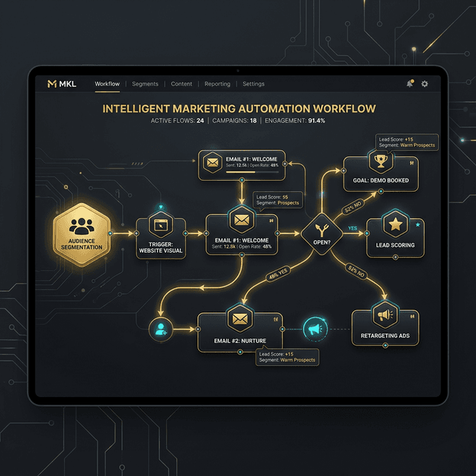The height and width of the screenshot is (476, 476).
Task: Open the Workflow tab
Action: coord(107,84)
